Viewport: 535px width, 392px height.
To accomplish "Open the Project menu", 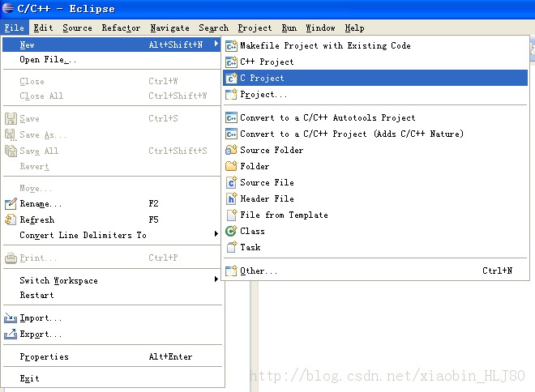I will [255, 28].
